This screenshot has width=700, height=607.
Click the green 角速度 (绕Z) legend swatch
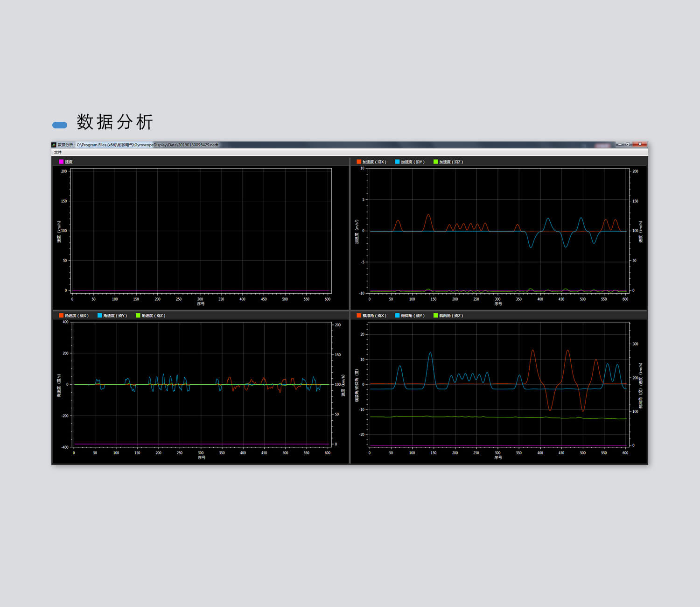(138, 316)
